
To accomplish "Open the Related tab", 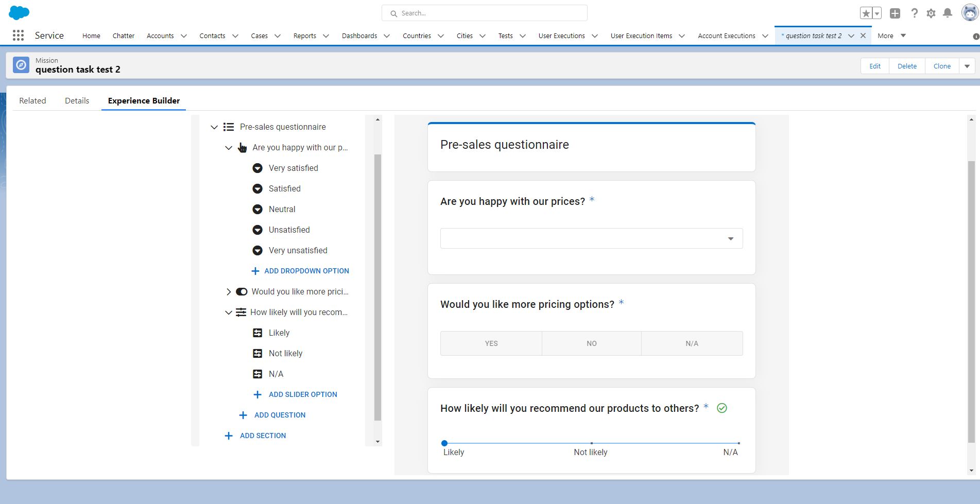I will click(32, 101).
